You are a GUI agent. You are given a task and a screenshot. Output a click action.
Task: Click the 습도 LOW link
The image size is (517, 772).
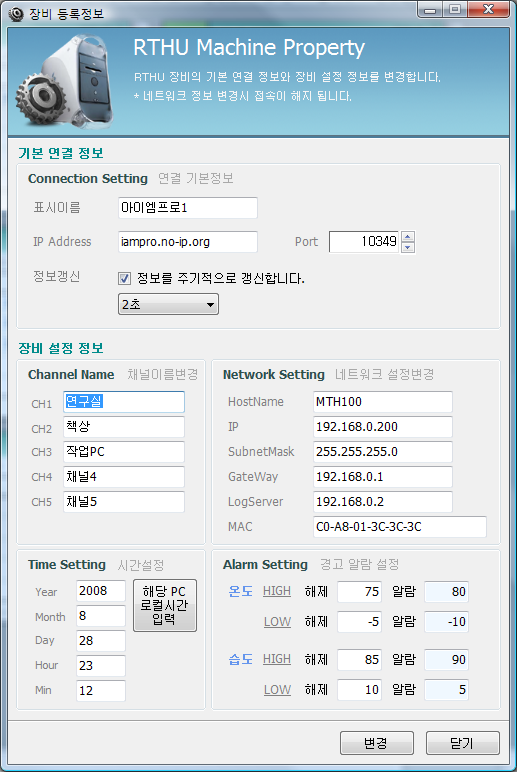click(277, 690)
